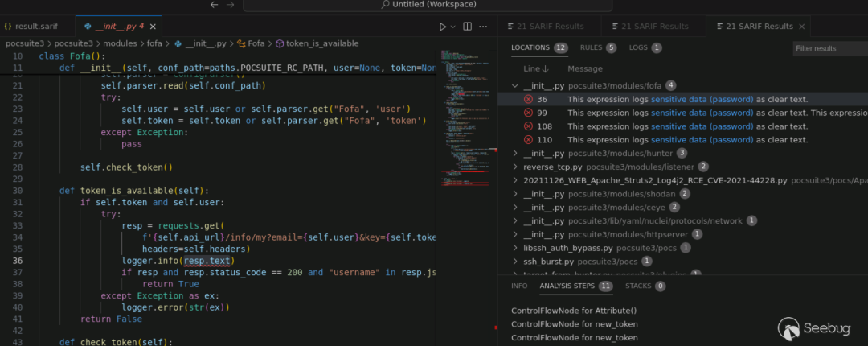868x346 pixels.
Task: Open the run options dropdown arrow
Action: 452,26
